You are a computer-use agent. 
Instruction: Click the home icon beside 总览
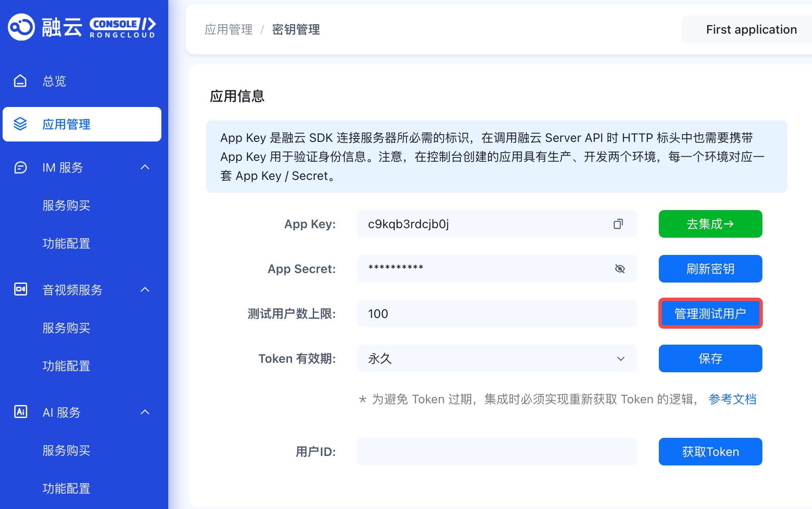20,81
